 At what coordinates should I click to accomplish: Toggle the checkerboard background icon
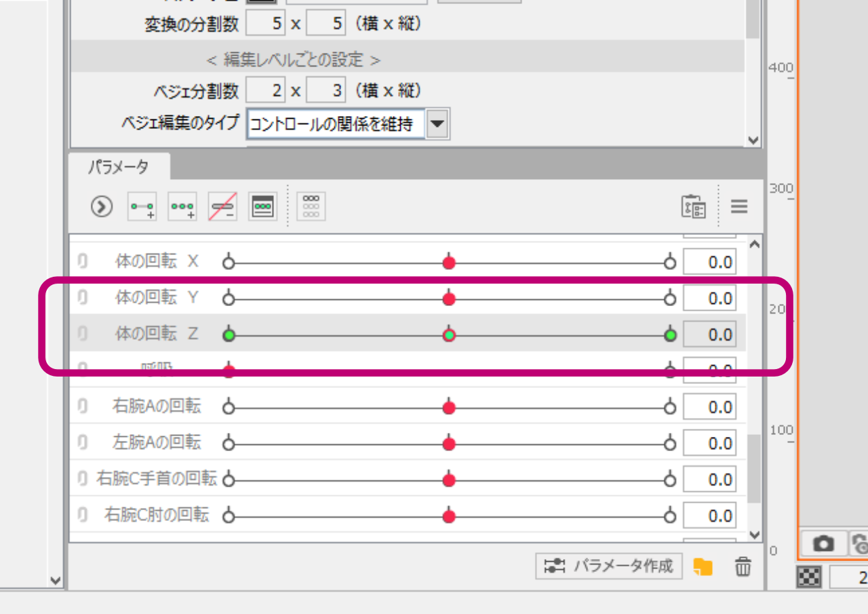810,577
